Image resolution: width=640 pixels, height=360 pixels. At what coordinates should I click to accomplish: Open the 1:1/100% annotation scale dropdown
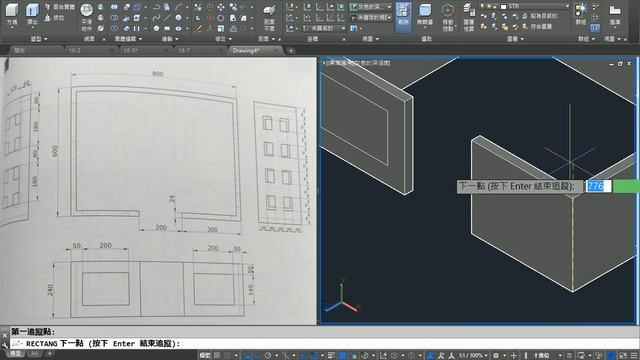pyautogui.click(x=473, y=356)
